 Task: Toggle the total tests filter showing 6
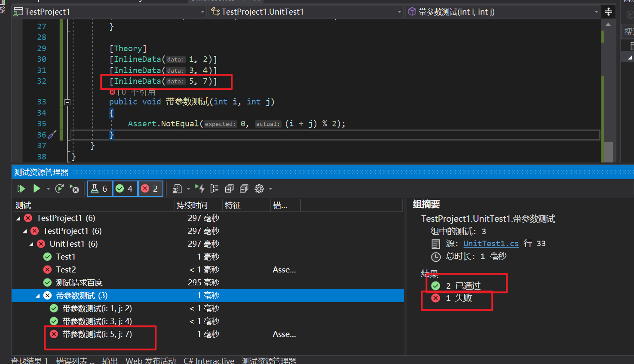100,189
